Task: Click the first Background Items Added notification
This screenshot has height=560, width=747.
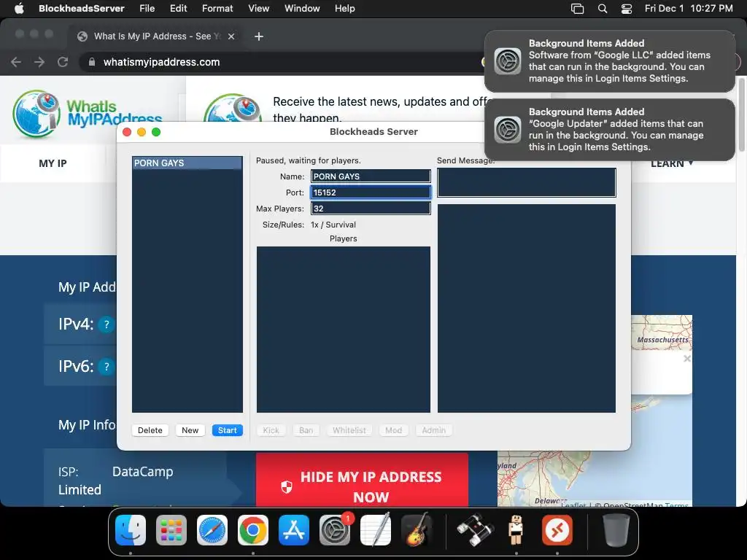Action: [x=610, y=61]
